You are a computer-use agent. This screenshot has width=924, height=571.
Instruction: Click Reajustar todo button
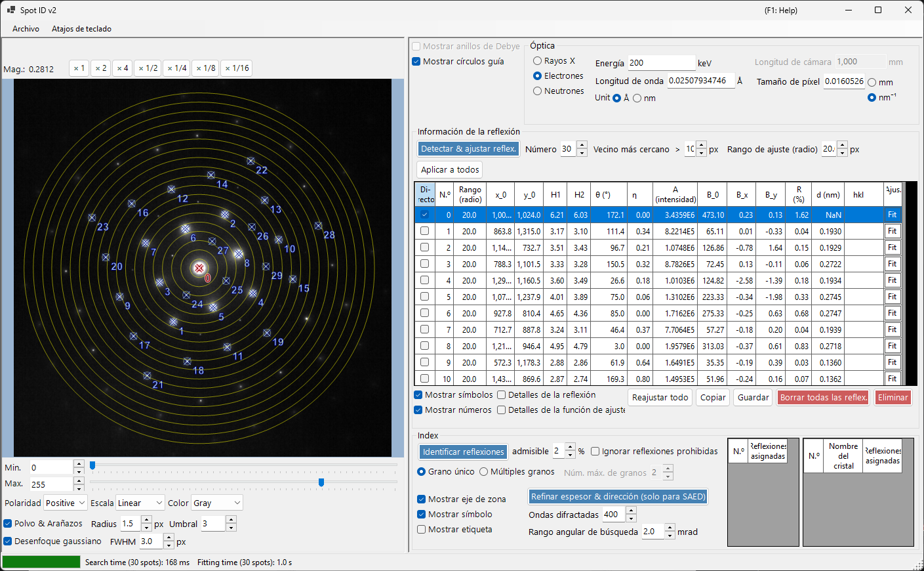point(660,398)
